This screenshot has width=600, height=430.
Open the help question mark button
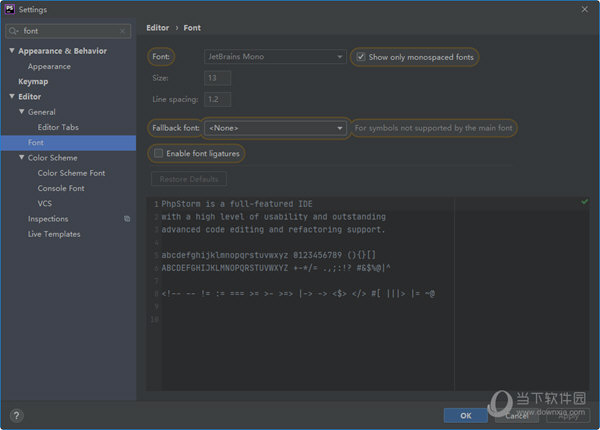pyautogui.click(x=16, y=415)
